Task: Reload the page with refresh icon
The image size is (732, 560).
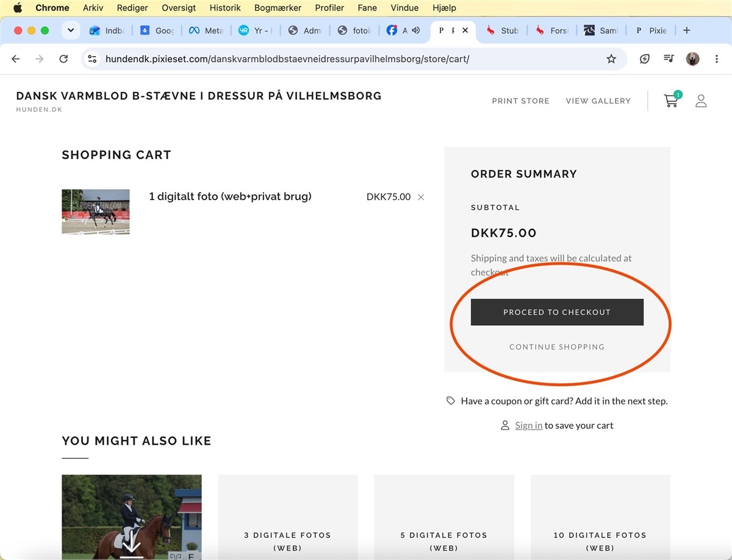Action: tap(63, 59)
